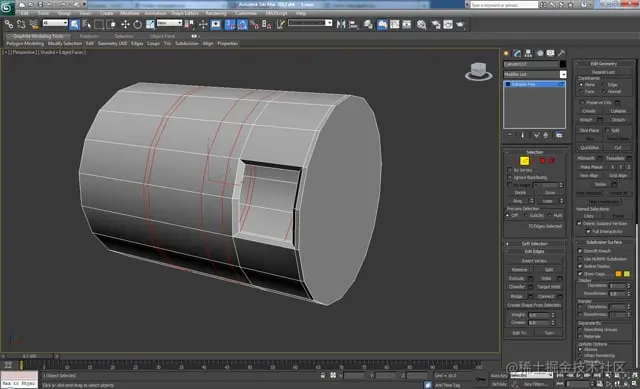The width and height of the screenshot is (640, 389).
Task: Click the Pin Stack icon
Action: [x=510, y=135]
